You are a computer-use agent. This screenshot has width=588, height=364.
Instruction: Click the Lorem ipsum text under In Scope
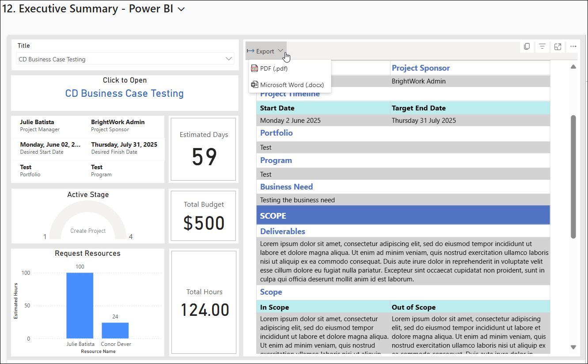click(x=323, y=334)
